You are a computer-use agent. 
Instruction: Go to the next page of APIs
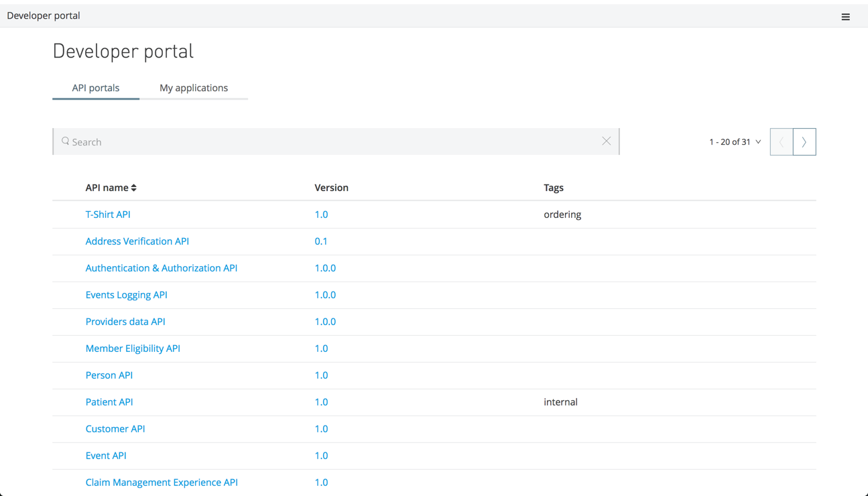tap(804, 141)
